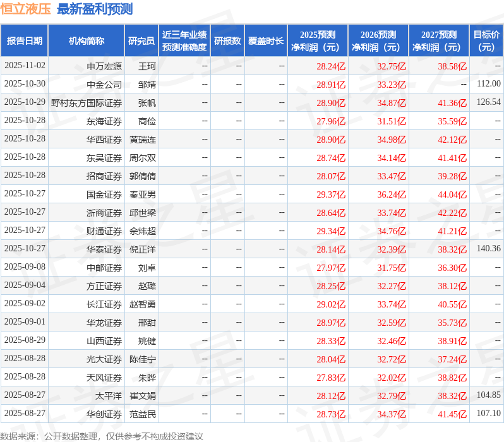Screen dimensions: 504x442
Task: Click the date 2025-09-01
Action: pyautogui.click(x=25, y=322)
